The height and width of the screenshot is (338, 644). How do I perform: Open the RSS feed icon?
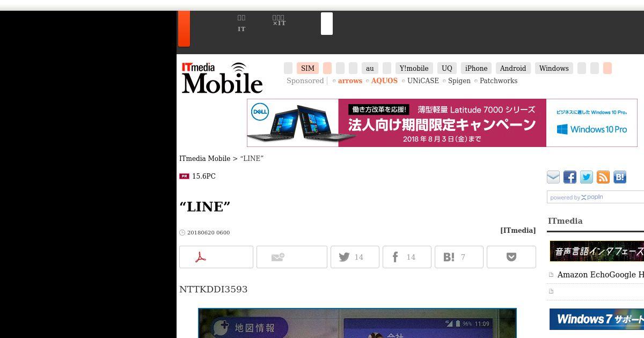click(603, 177)
